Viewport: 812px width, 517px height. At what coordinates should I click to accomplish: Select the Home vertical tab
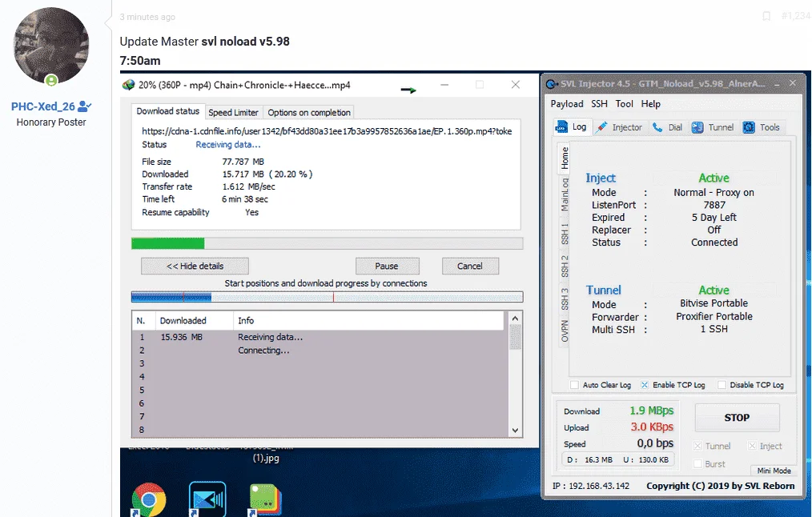tap(565, 158)
